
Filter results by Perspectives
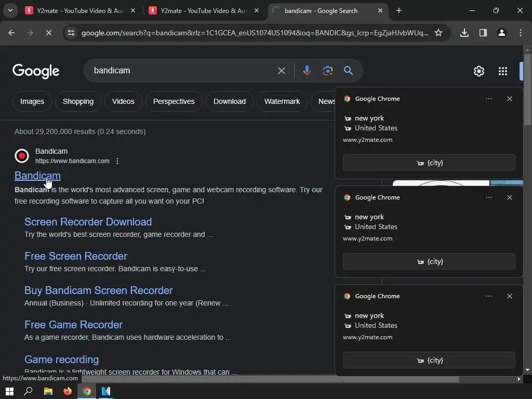click(174, 101)
